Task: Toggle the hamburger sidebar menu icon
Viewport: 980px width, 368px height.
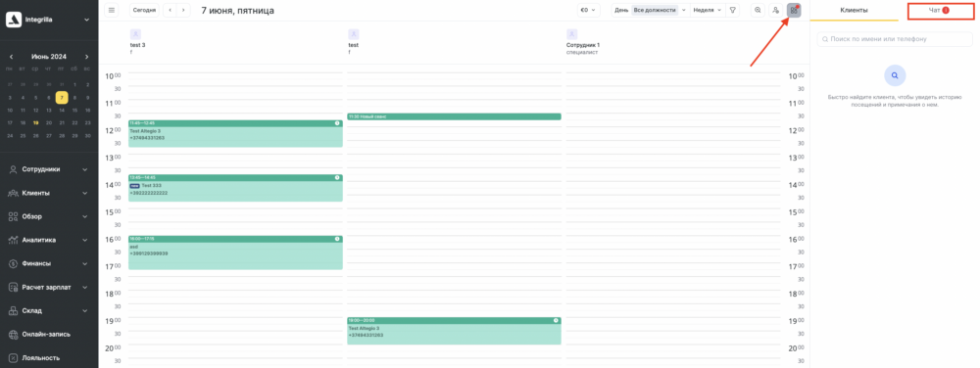Action: pos(112,10)
